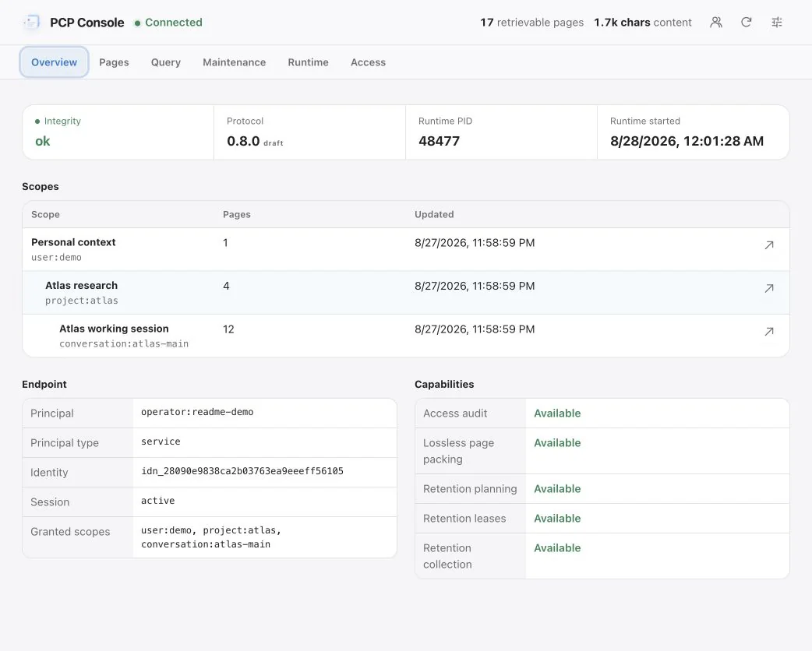Open Atlas working session via arrow icon
The width and height of the screenshot is (812, 651).
(x=769, y=332)
